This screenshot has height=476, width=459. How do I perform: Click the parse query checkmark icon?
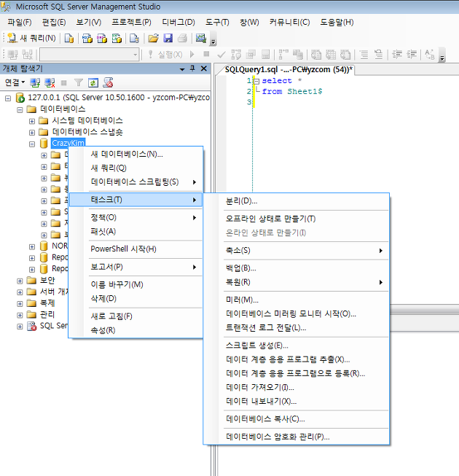click(221, 55)
